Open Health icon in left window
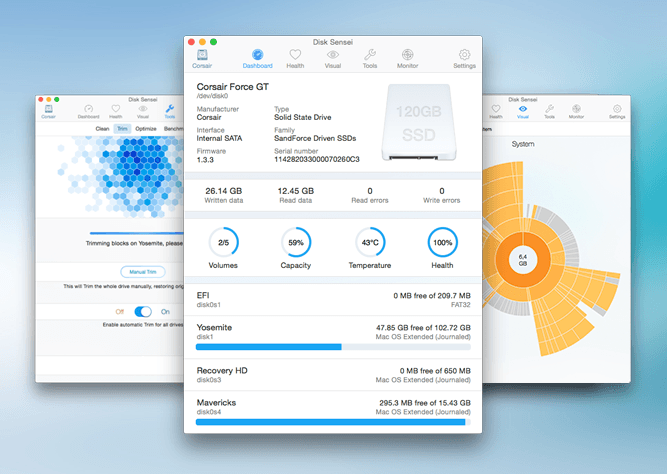 pyautogui.click(x=115, y=109)
